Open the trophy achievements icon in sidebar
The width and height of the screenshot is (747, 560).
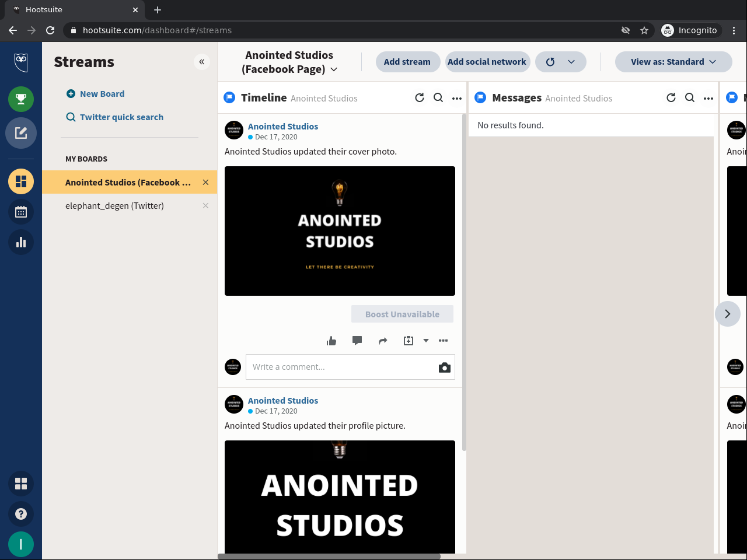pyautogui.click(x=21, y=99)
